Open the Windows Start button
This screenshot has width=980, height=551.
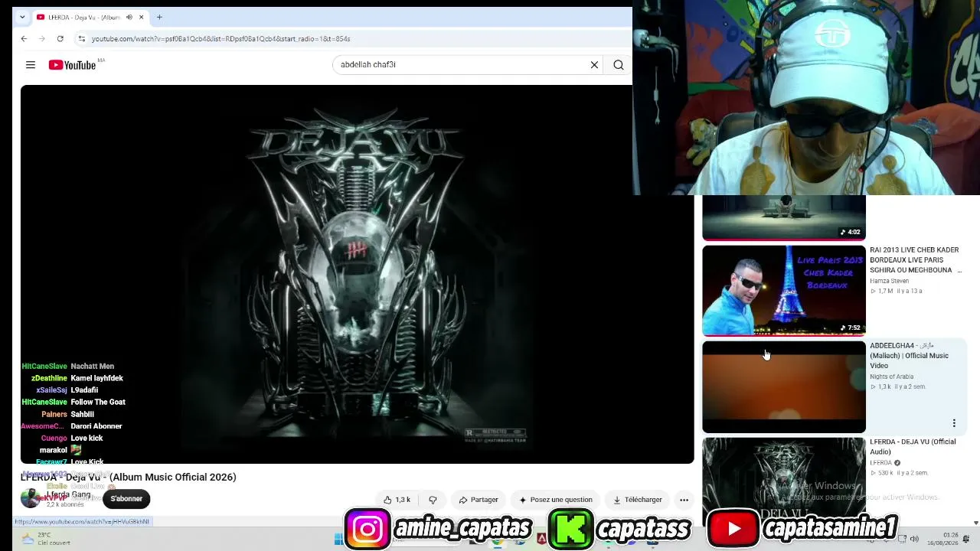point(338,539)
